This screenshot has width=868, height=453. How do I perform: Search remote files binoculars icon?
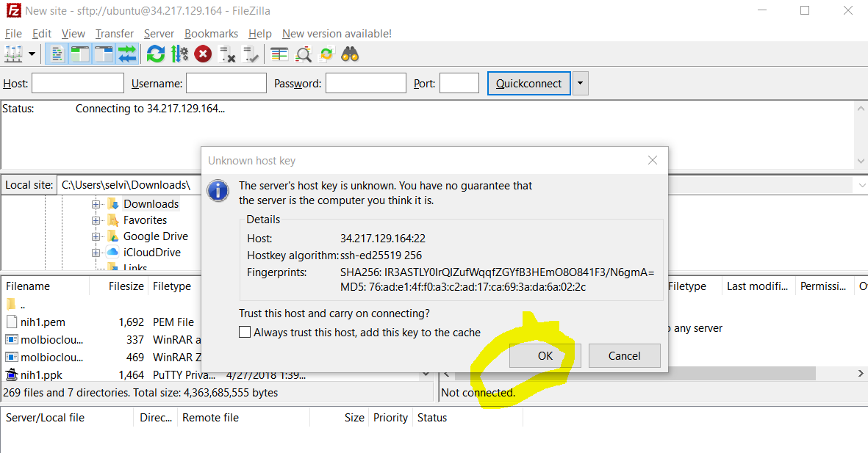[350, 54]
